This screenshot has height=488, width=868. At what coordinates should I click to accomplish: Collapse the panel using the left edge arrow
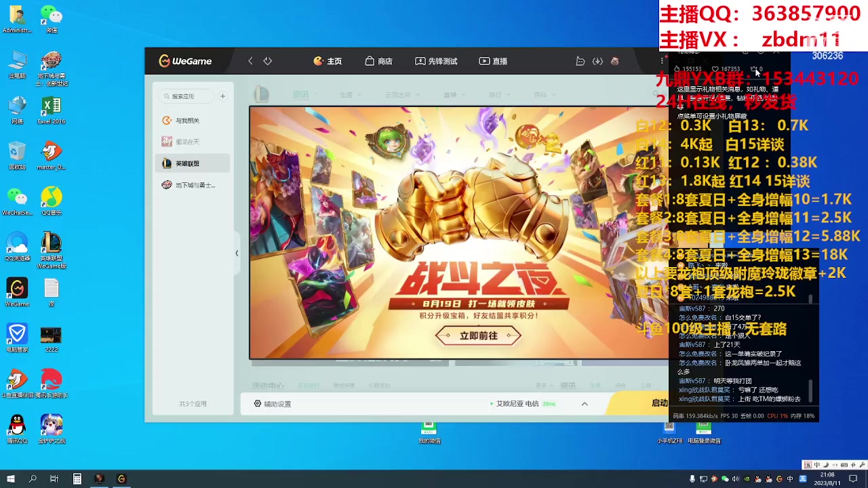point(237,253)
